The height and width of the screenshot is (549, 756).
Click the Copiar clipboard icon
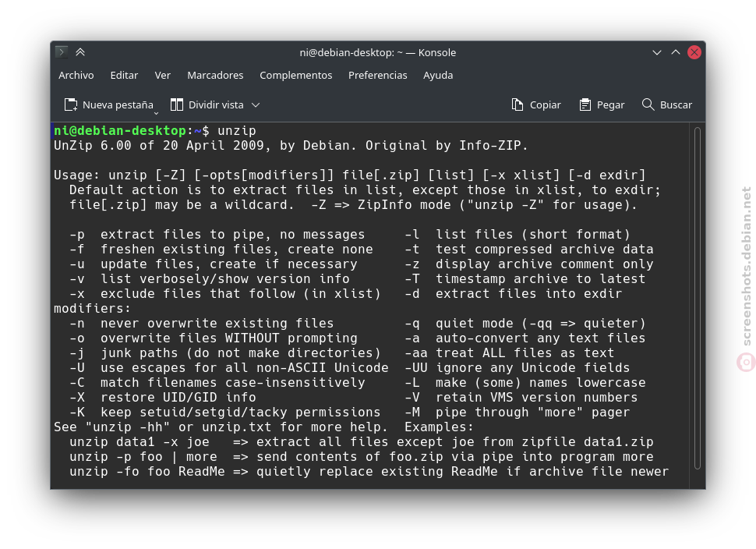coord(518,104)
